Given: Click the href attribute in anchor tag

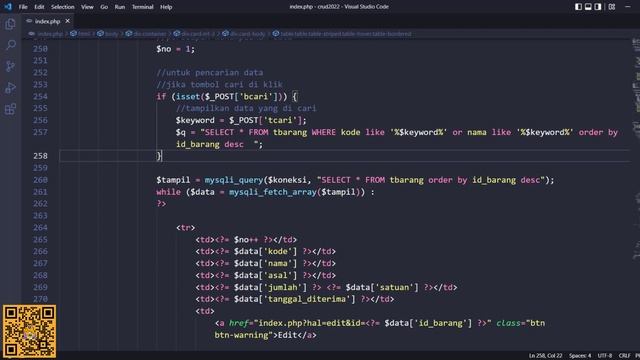Looking at the screenshot, I should [239, 323].
